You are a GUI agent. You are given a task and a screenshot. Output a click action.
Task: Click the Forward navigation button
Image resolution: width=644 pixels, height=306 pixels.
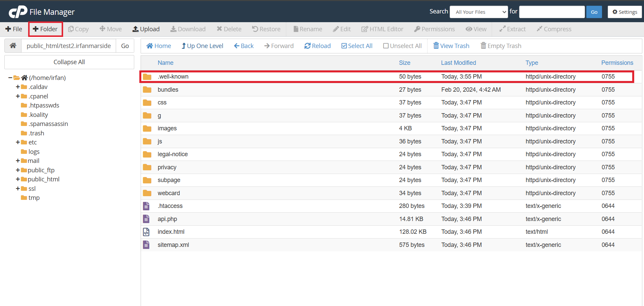click(x=279, y=46)
